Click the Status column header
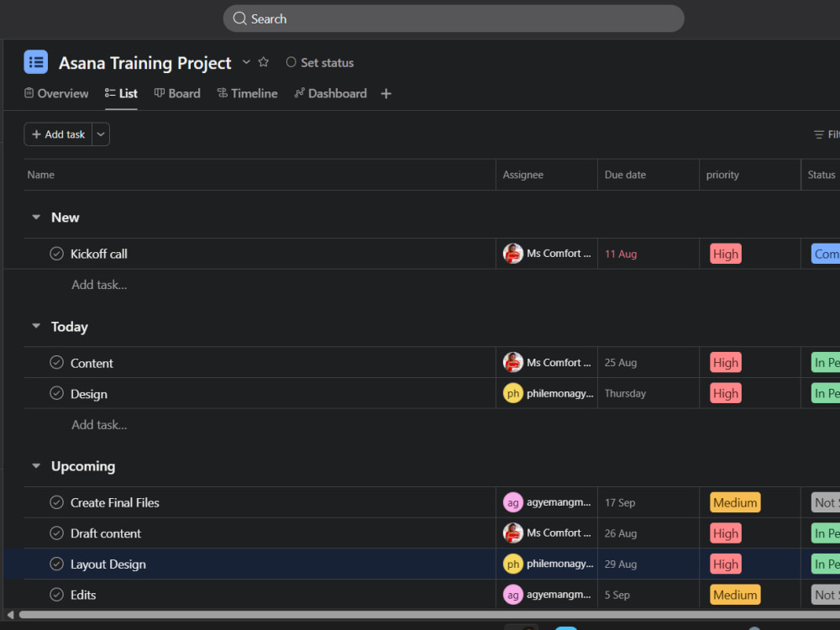The height and width of the screenshot is (630, 840). point(822,175)
